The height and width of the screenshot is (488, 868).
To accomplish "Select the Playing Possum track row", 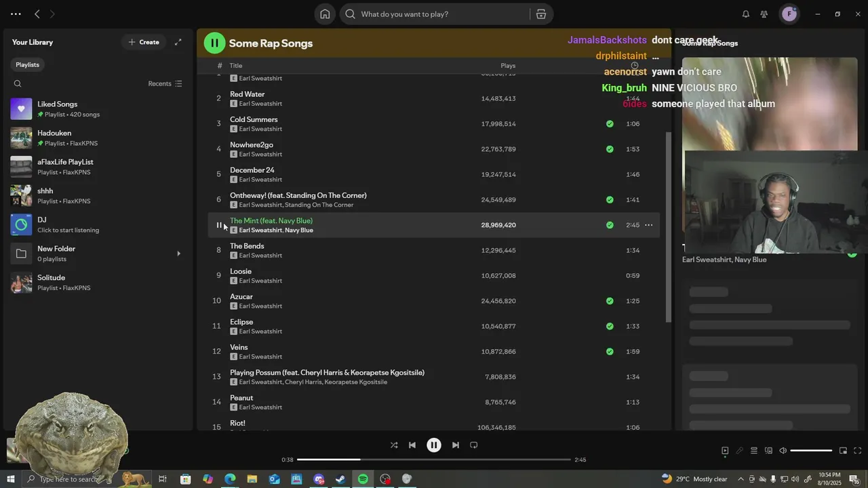I will pos(434,377).
